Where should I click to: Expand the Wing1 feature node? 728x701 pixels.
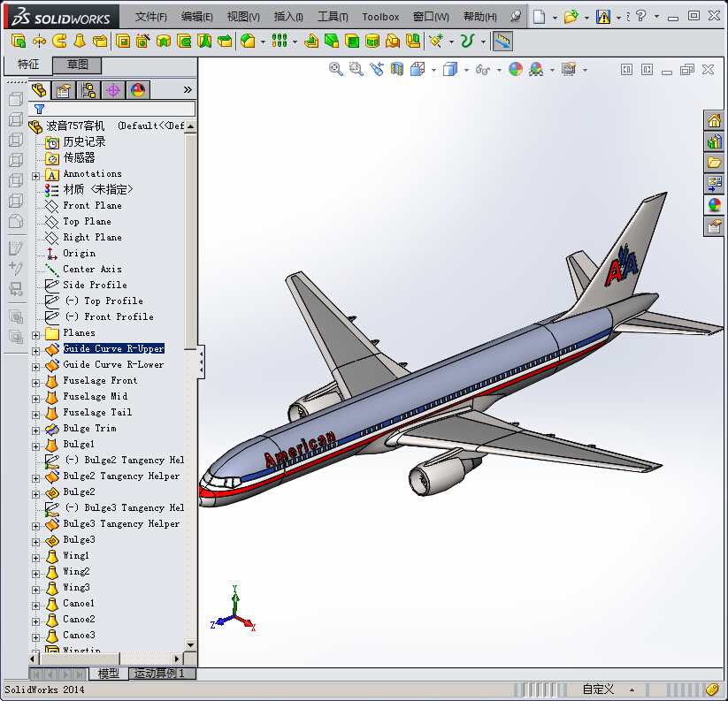pos(35,558)
